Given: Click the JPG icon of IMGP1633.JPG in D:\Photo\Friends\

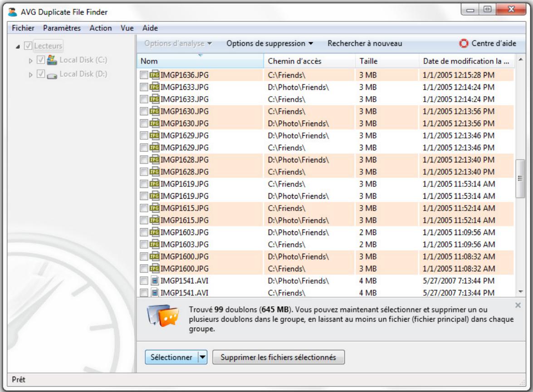Looking at the screenshot, I should click(154, 87).
